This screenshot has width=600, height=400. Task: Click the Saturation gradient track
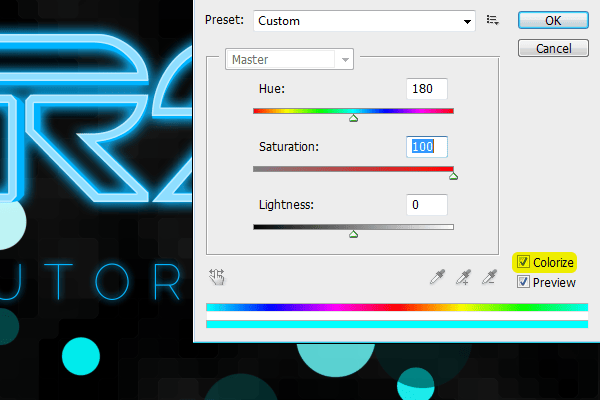pyautogui.click(x=353, y=169)
